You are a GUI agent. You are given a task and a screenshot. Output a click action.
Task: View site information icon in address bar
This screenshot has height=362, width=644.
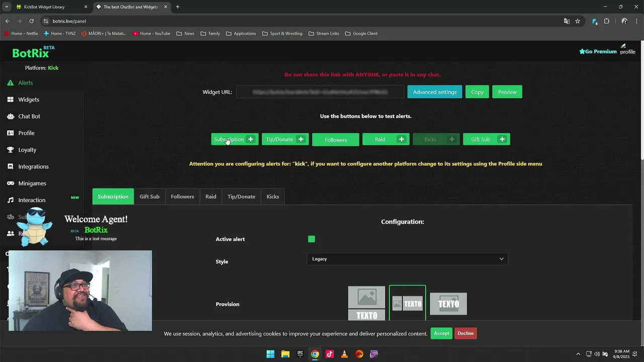coord(46,21)
